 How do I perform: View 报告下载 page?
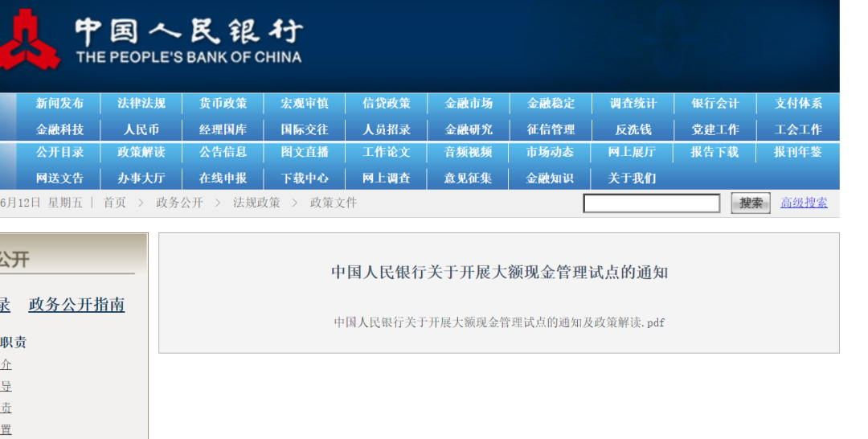point(714,152)
